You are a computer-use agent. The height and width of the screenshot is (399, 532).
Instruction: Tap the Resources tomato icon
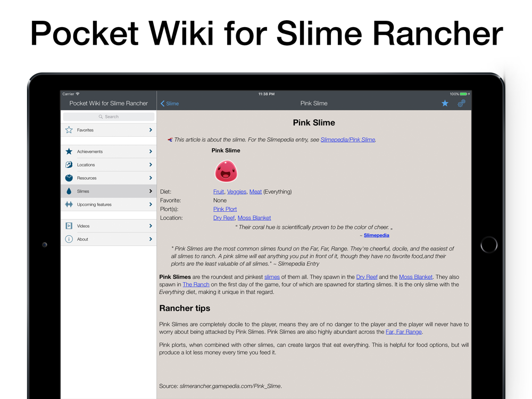[x=69, y=178]
